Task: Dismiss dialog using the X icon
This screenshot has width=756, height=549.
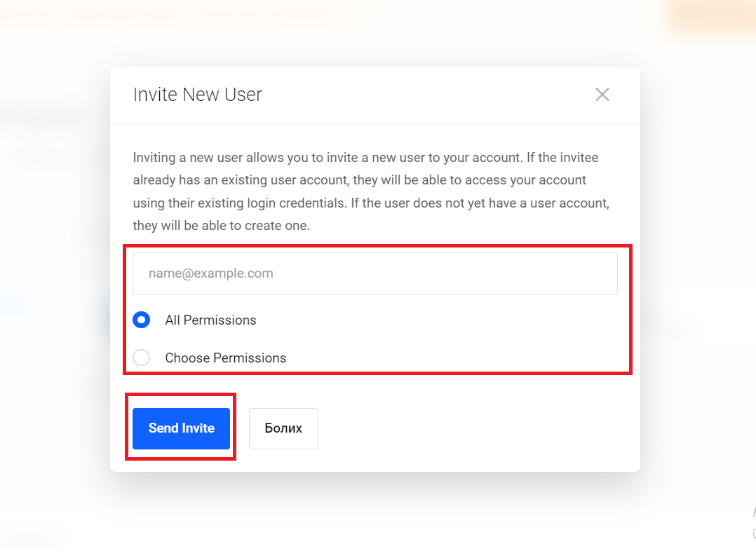Action: 602,95
